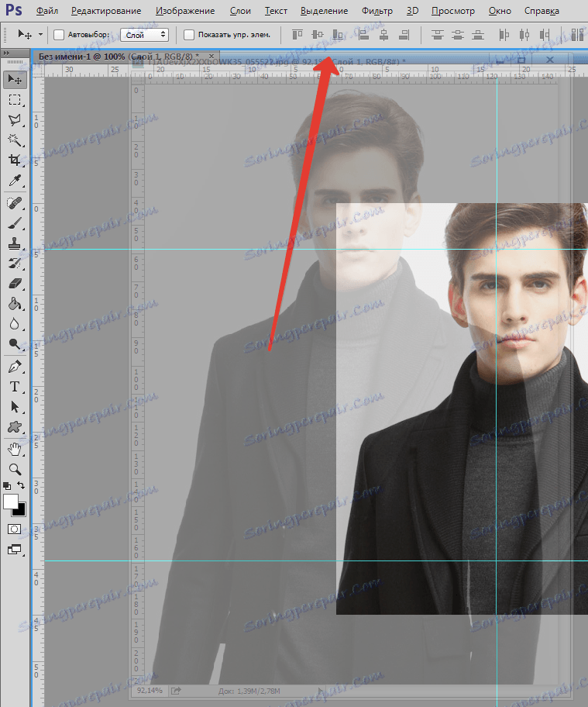588x707 pixels.
Task: Click Align right edges icon
Action: [404, 35]
